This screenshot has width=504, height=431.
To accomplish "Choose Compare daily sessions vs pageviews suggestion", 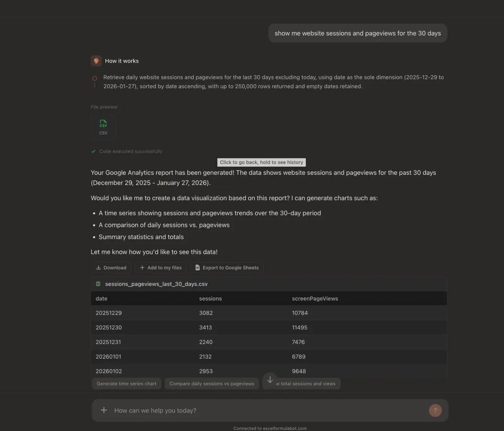I will click(212, 384).
